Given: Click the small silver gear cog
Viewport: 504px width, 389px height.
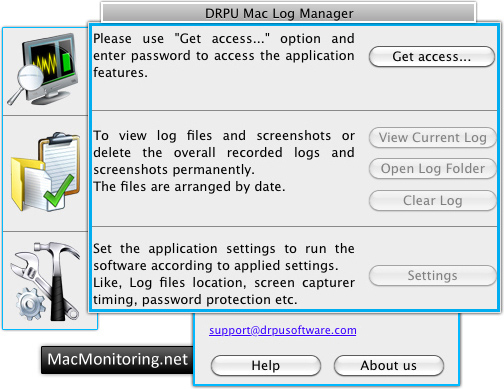Looking at the screenshot, I should tap(30, 304).
